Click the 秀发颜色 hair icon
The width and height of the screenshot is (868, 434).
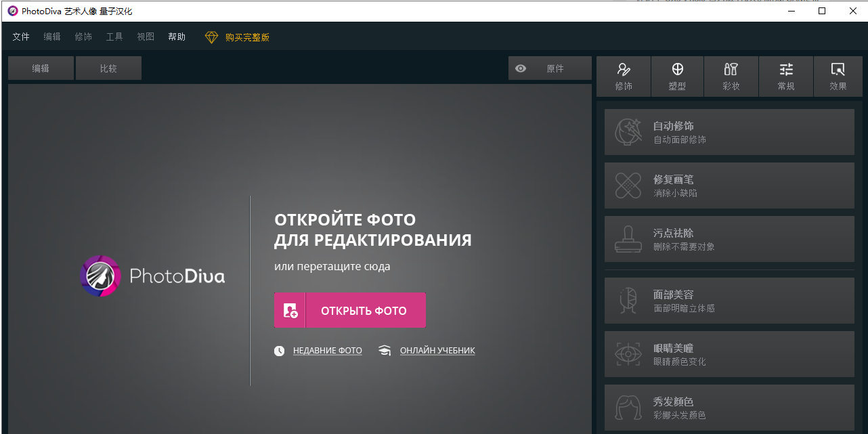pyautogui.click(x=628, y=408)
